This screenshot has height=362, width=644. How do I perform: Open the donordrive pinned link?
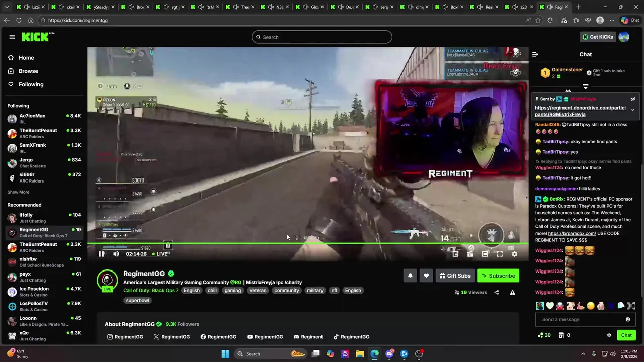580,111
